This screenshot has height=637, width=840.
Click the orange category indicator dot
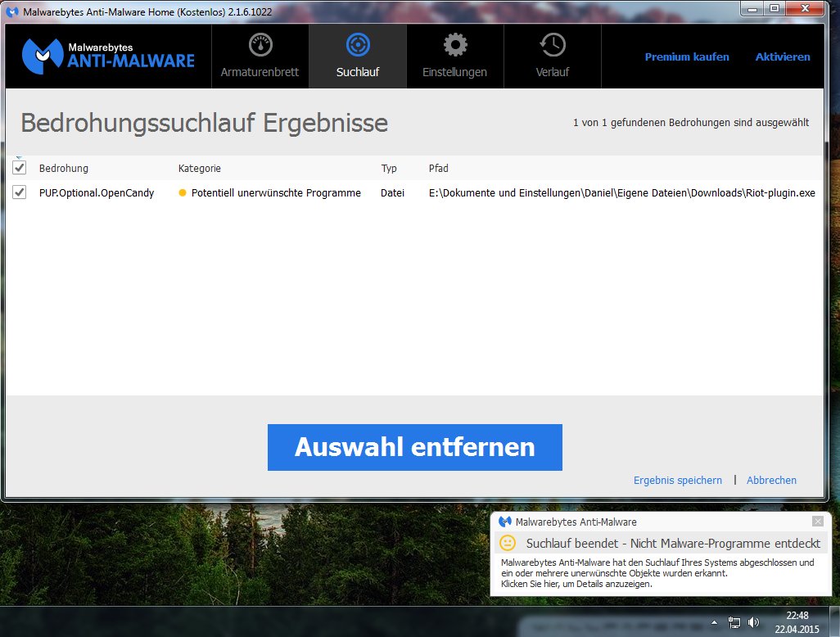tap(182, 193)
